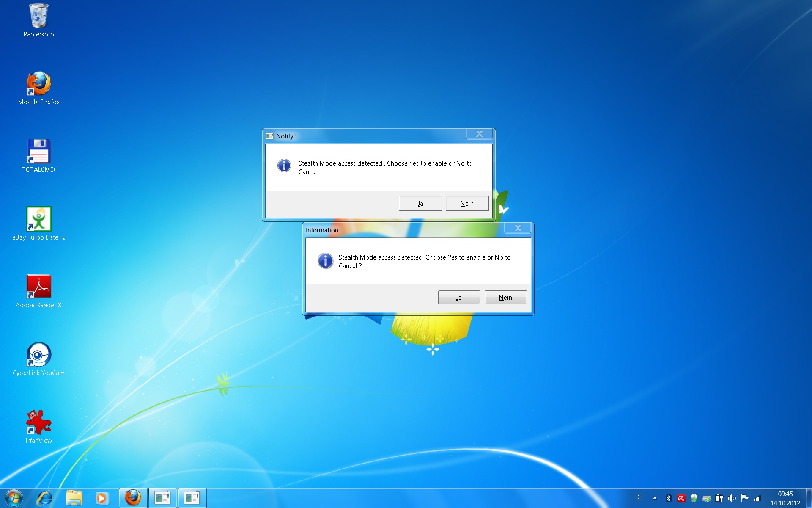Image resolution: width=812 pixels, height=508 pixels.
Task: Launch Internet Explorer from the taskbar
Action: point(44,498)
